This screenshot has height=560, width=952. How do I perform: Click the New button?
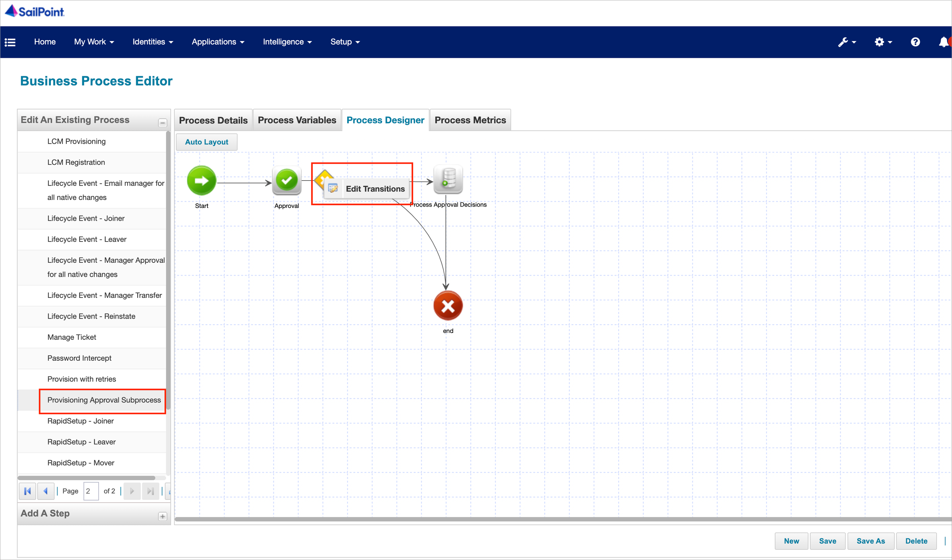791,541
